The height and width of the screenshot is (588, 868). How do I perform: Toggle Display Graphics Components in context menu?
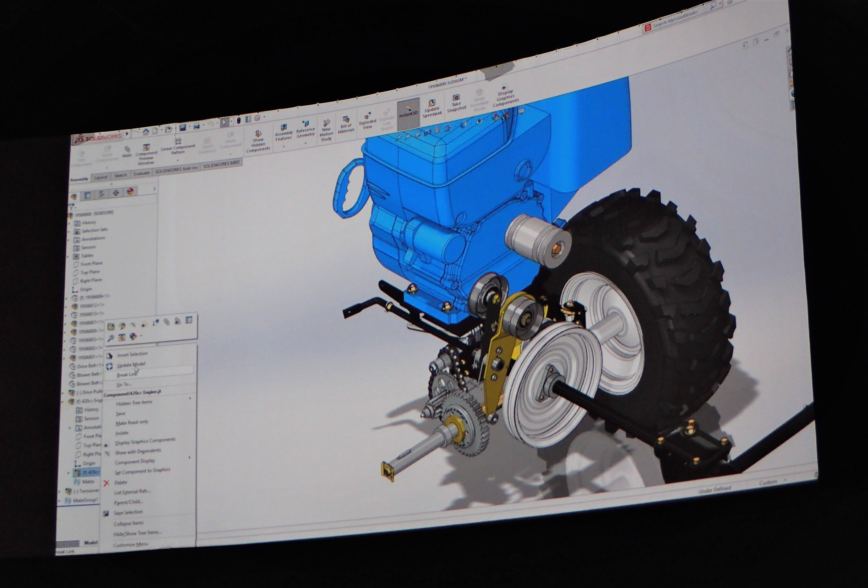(x=145, y=441)
